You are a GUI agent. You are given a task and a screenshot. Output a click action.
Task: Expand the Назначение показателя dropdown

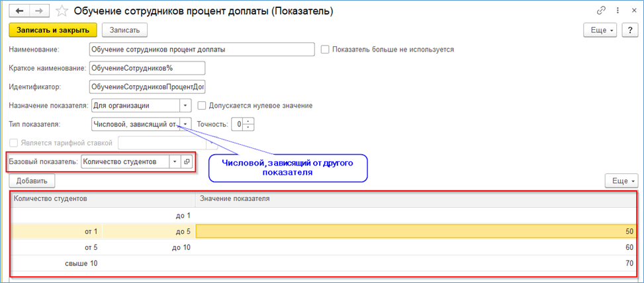[x=185, y=105]
